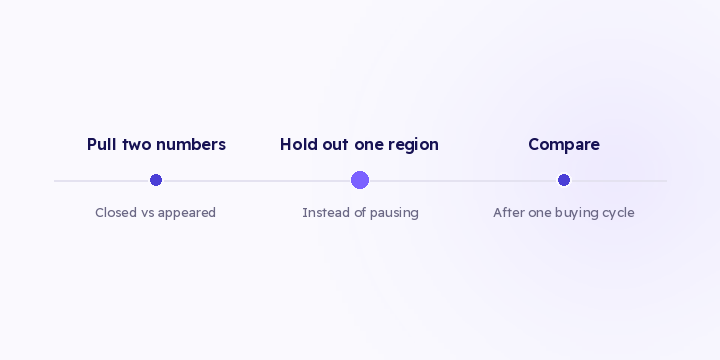
Task: Click the timeline line left of first dot
Action: coord(101,181)
